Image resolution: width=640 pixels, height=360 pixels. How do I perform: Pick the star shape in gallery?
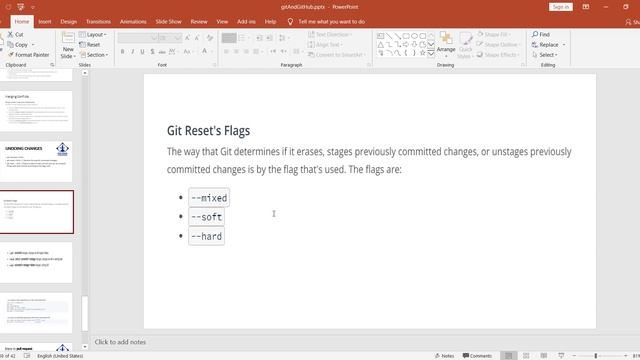[422, 53]
